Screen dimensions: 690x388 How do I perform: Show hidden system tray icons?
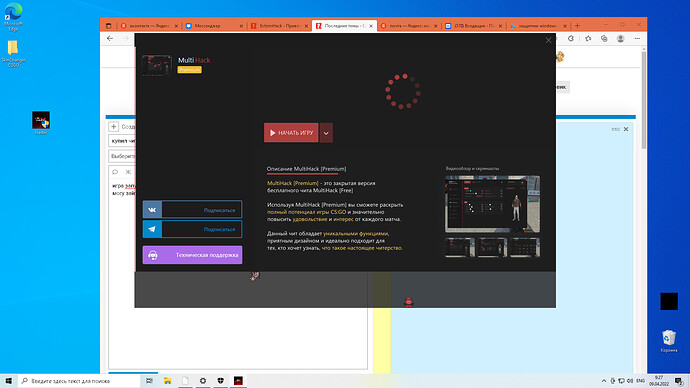click(604, 381)
